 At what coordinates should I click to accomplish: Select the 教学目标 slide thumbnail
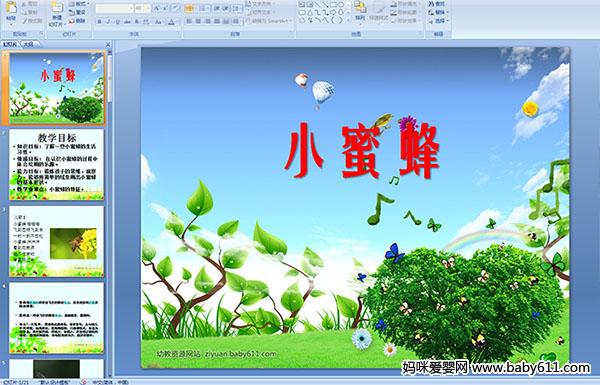point(56,165)
